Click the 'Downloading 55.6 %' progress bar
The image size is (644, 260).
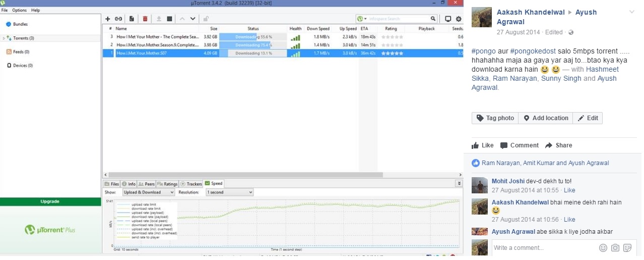tap(253, 37)
